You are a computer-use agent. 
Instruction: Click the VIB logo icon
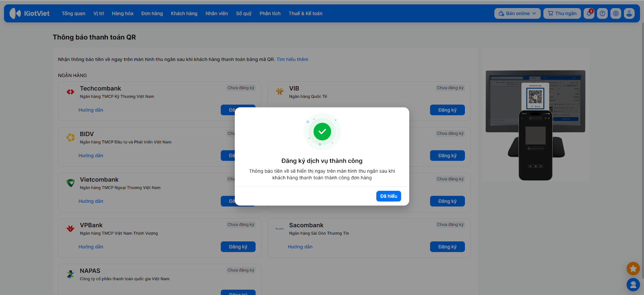(280, 91)
